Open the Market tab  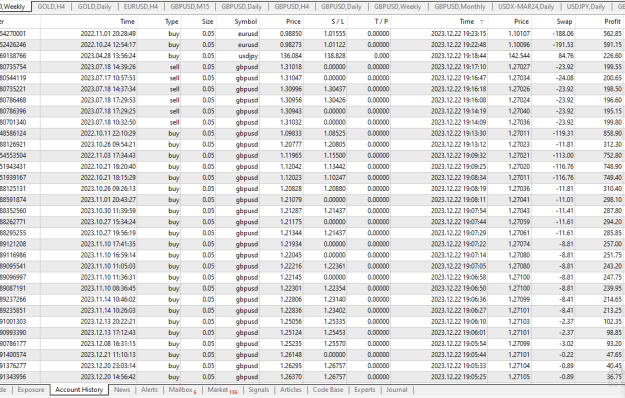tap(222, 390)
